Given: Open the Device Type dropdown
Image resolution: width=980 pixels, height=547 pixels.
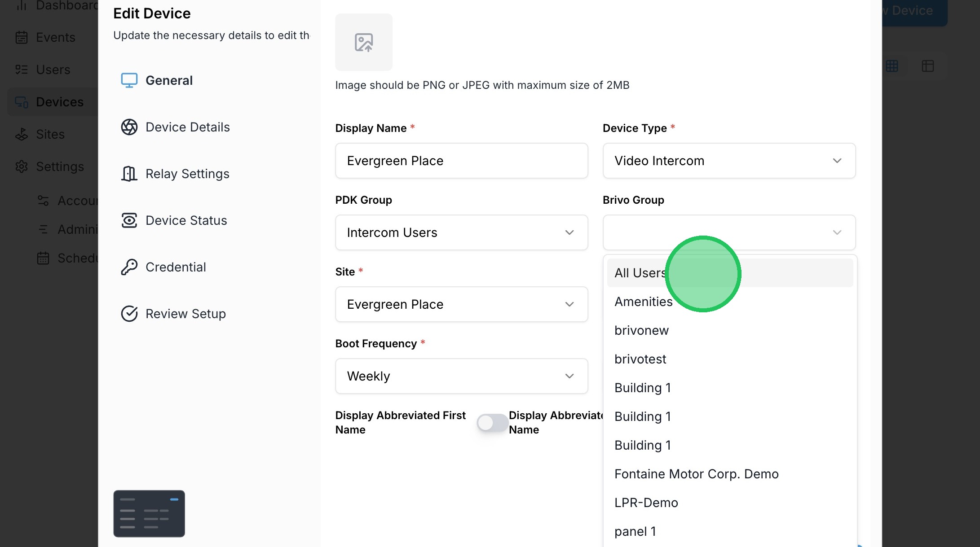Looking at the screenshot, I should (728, 161).
